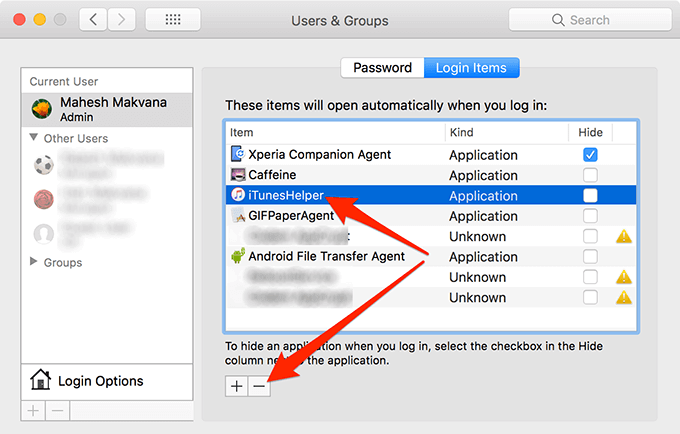Sort the list by Kind column header
This screenshot has width=680, height=434.
click(505, 132)
